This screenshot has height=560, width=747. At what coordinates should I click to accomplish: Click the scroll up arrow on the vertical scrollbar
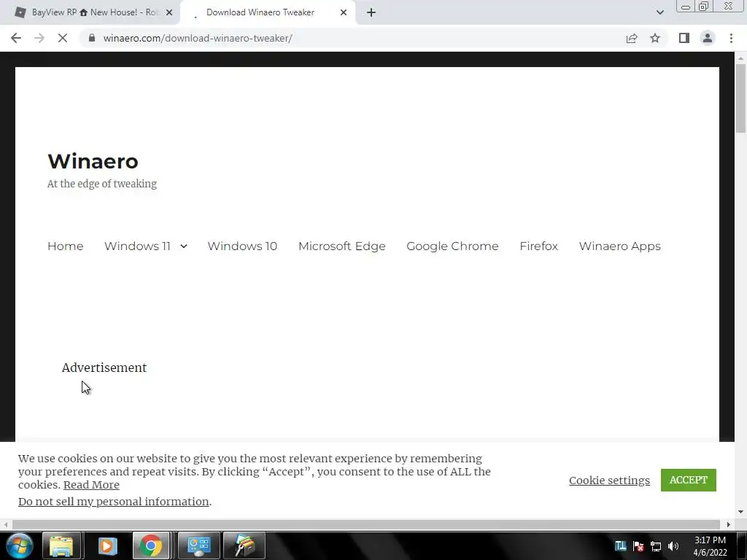tap(740, 58)
